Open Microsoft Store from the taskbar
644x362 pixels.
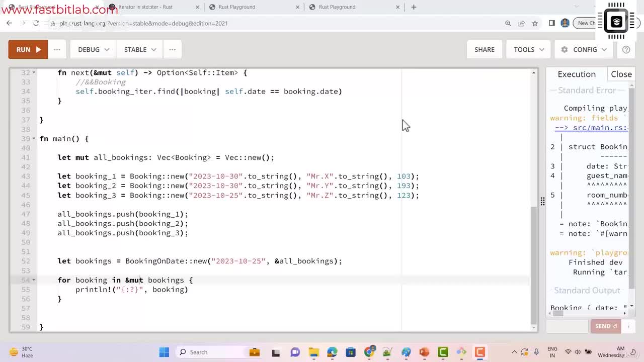point(351,352)
